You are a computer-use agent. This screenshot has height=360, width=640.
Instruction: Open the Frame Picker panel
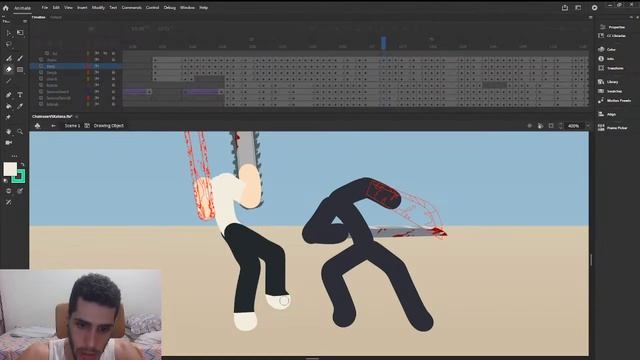pos(613,128)
